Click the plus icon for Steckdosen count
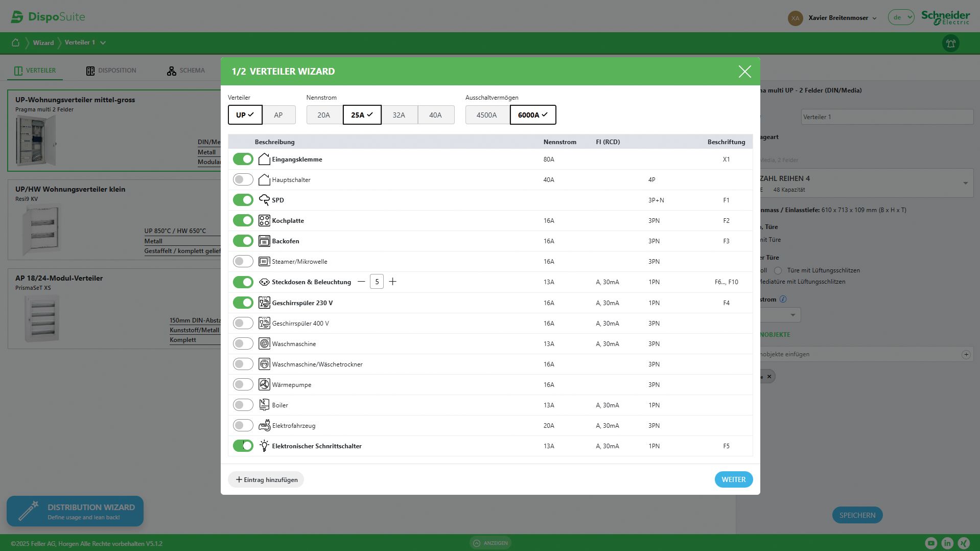980x551 pixels. click(392, 282)
